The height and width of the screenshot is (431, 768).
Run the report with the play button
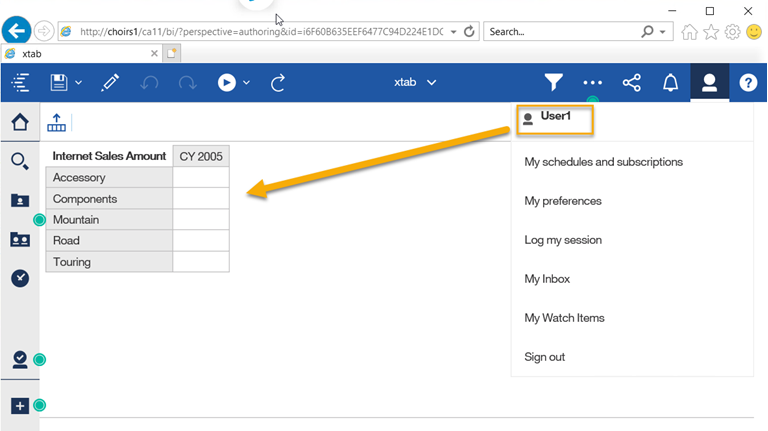tap(227, 82)
